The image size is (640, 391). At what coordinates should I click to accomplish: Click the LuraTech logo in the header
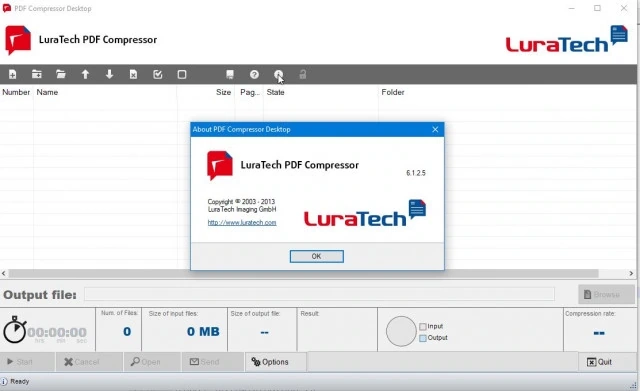567,40
